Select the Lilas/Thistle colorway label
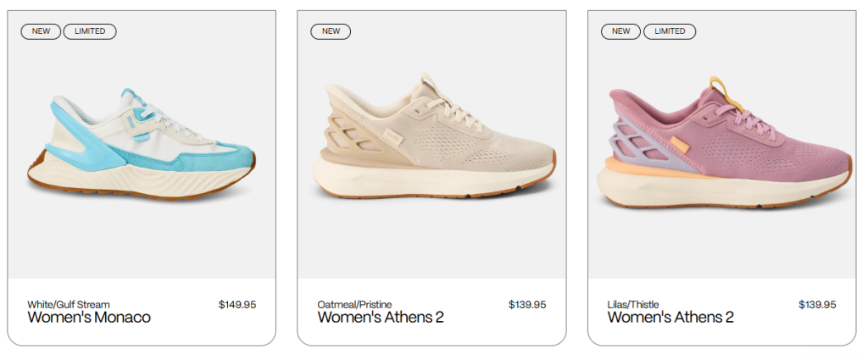This screenshot has width=868, height=354. [633, 304]
